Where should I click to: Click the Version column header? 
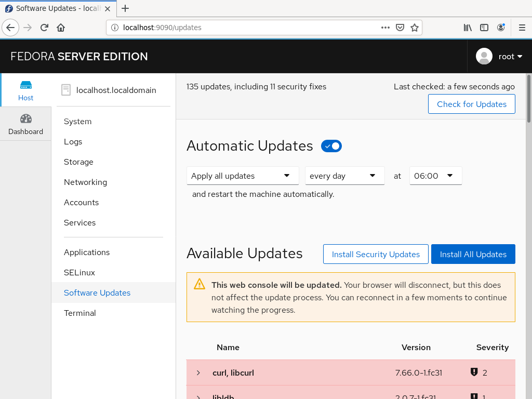click(x=416, y=348)
